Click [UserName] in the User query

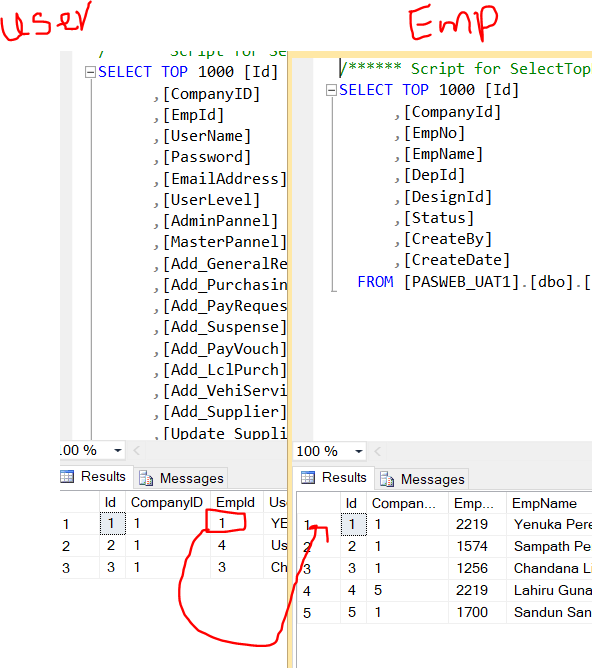(207, 136)
